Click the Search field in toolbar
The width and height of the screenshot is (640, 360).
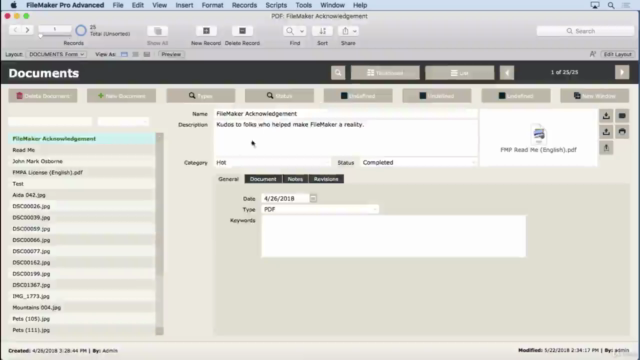tap(585, 31)
